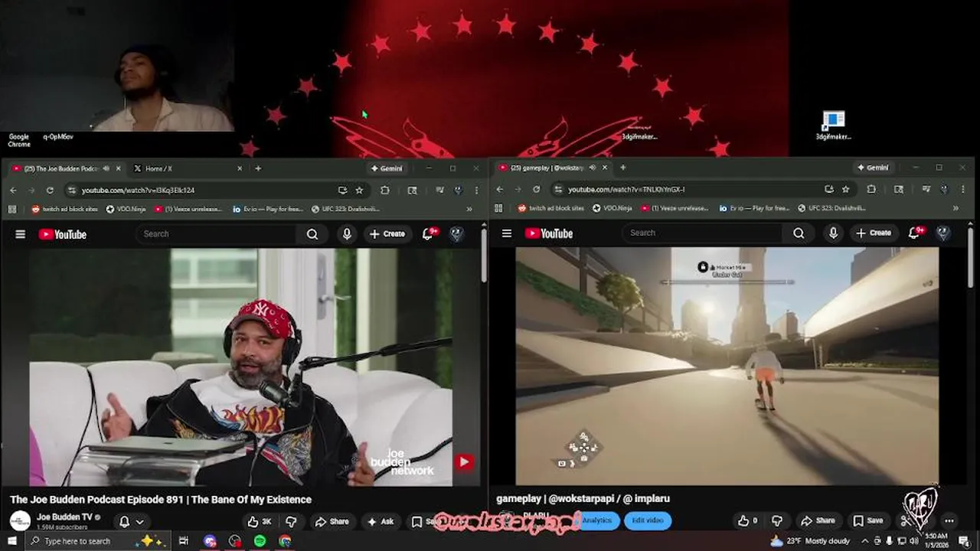This screenshot has height=551, width=980.
Task: Click the YouTube logo in the right window
Action: [549, 233]
